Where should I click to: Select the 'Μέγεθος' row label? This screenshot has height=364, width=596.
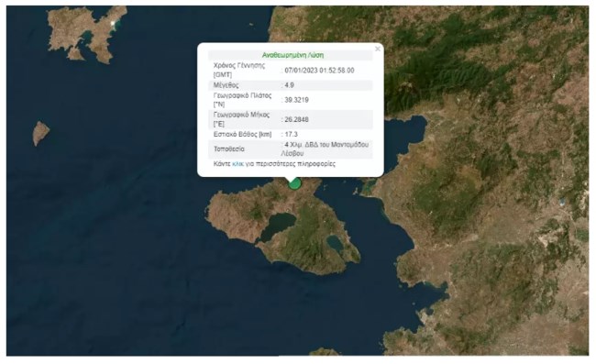pos(226,85)
